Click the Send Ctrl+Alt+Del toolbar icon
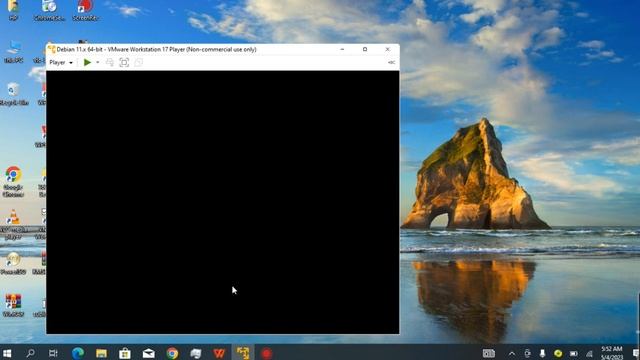This screenshot has height=360, width=640. coord(109,62)
